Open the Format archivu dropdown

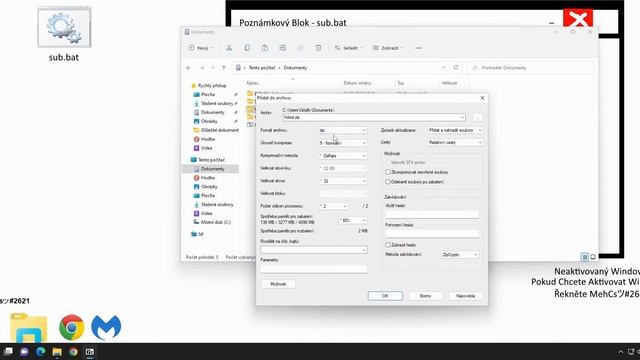click(x=342, y=130)
